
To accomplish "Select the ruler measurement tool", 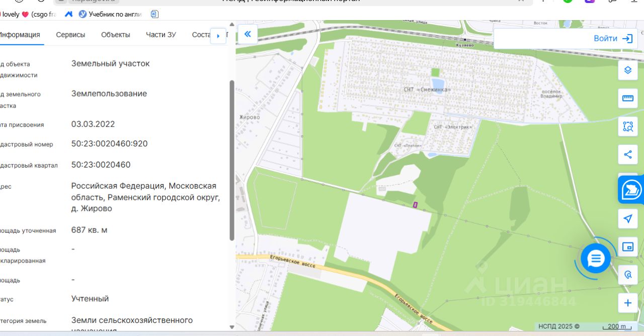I will point(627,98).
